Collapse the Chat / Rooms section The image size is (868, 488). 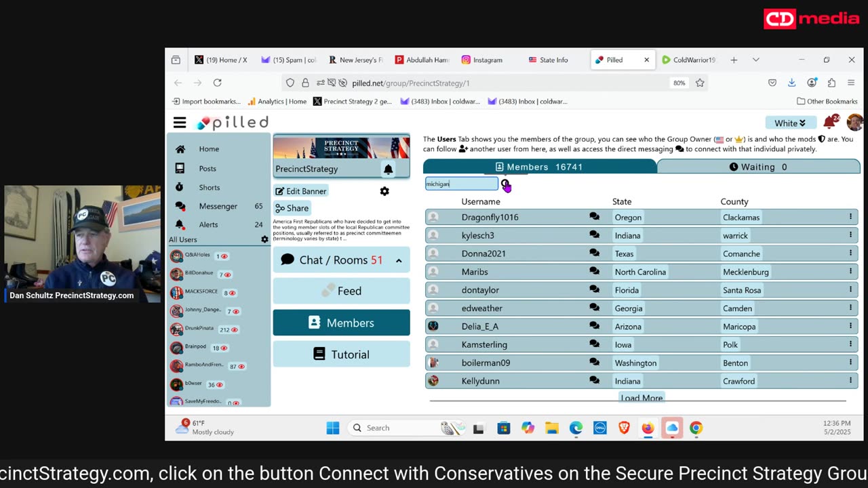point(399,260)
